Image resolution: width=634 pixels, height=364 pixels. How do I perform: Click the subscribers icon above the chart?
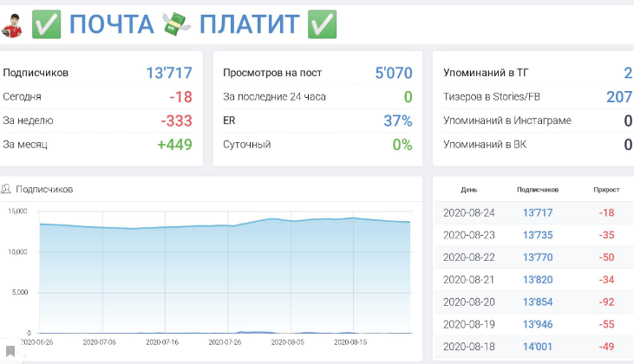[6, 189]
